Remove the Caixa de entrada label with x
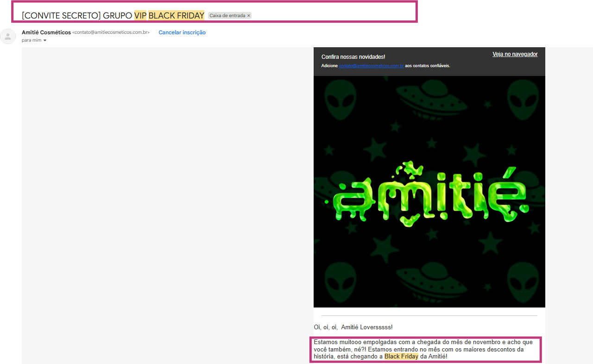The width and height of the screenshot is (593, 364). click(249, 16)
